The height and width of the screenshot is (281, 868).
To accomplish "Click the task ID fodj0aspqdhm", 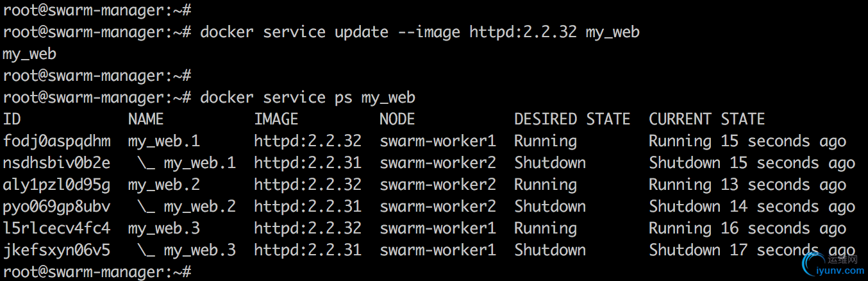I will [x=56, y=141].
